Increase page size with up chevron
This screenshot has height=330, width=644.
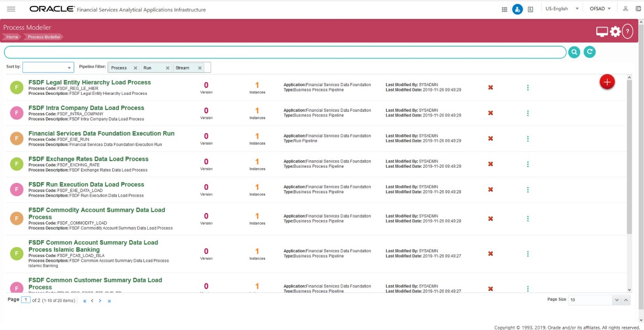pyautogui.click(x=626, y=300)
